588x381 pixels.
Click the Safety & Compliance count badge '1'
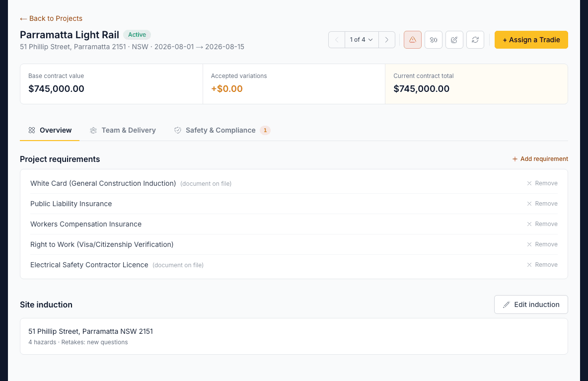[x=265, y=130]
